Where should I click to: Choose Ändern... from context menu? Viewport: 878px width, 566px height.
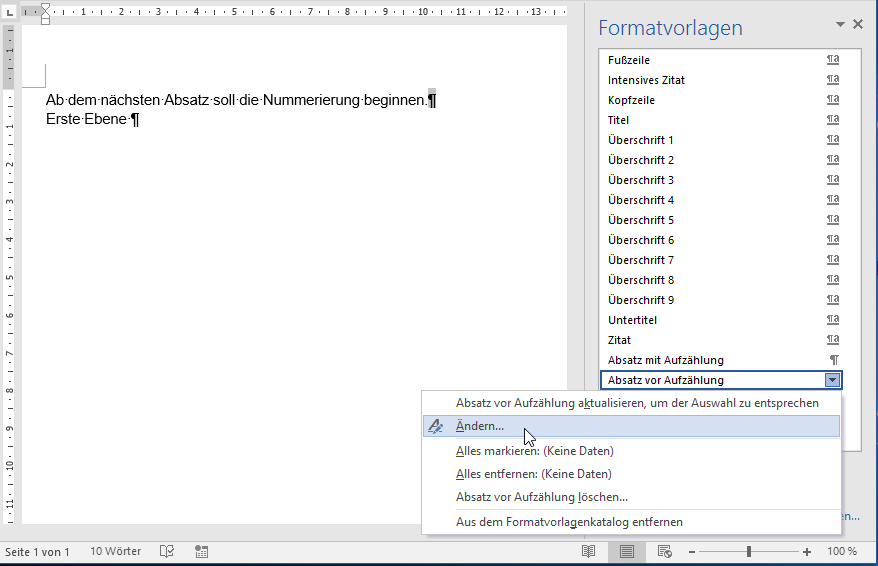[480, 426]
